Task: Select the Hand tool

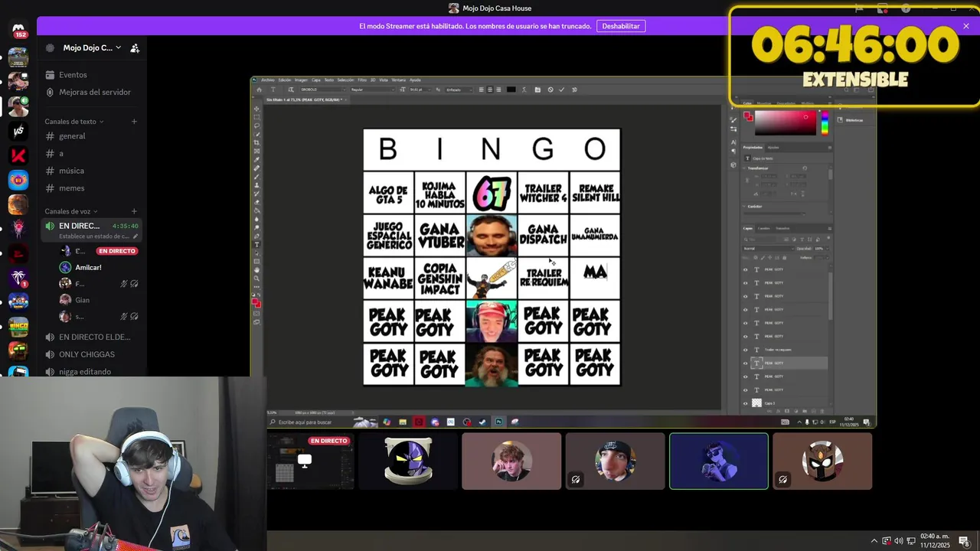Action: [256, 269]
